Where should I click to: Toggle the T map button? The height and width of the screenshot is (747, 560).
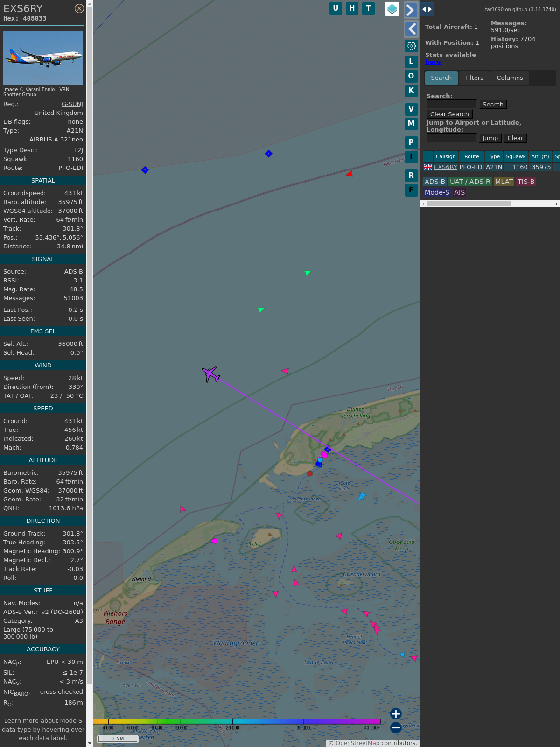tap(369, 8)
